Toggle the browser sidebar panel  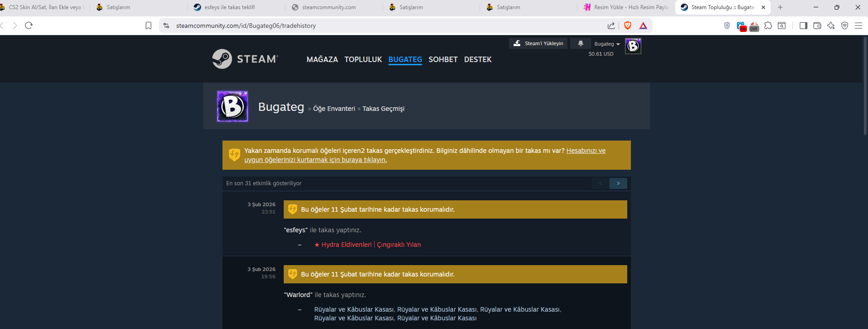804,26
